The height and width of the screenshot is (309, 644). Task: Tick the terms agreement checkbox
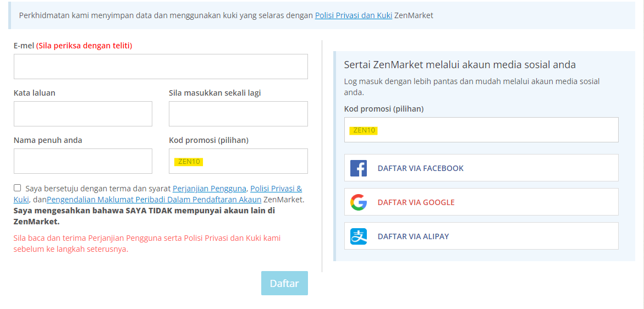17,188
